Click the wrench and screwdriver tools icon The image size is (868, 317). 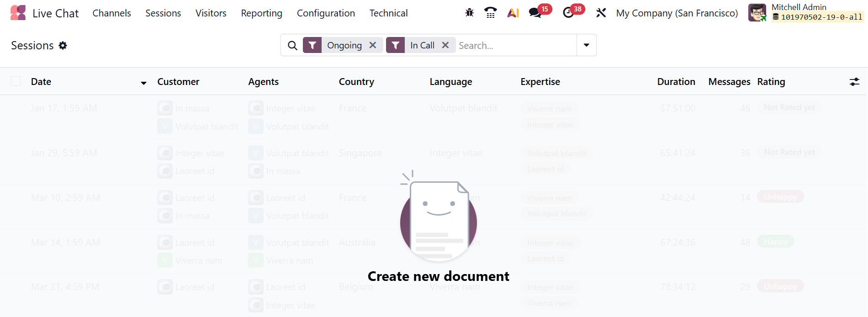coord(601,13)
